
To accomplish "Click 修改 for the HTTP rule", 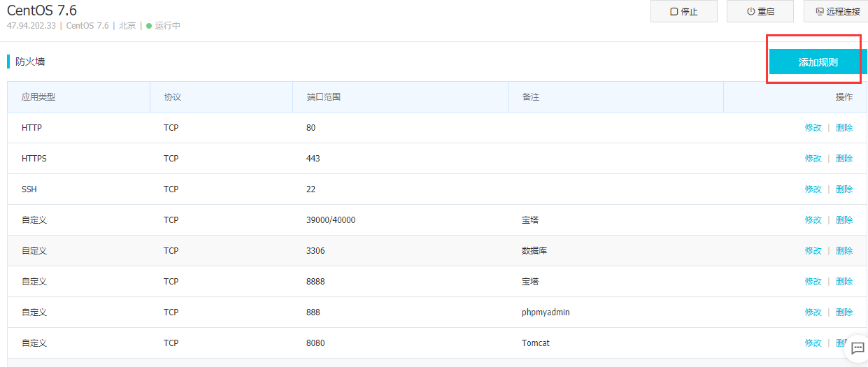I will click(x=813, y=128).
